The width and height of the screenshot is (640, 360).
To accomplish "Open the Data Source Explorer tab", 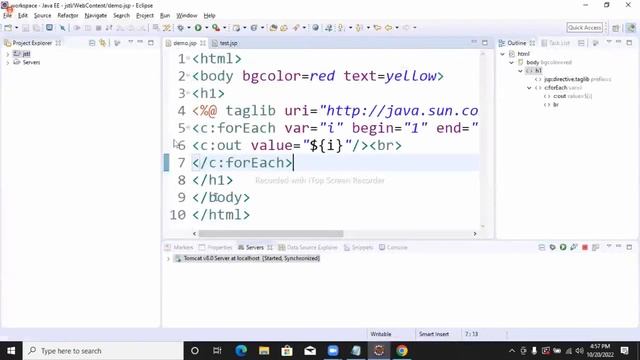I will click(x=308, y=247).
